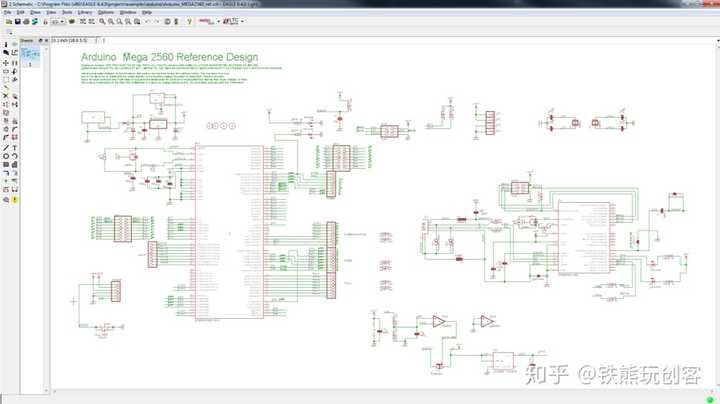Click the vertical scrollbar of the schematic
Screen dimensions: 720x404
click(x=718, y=216)
